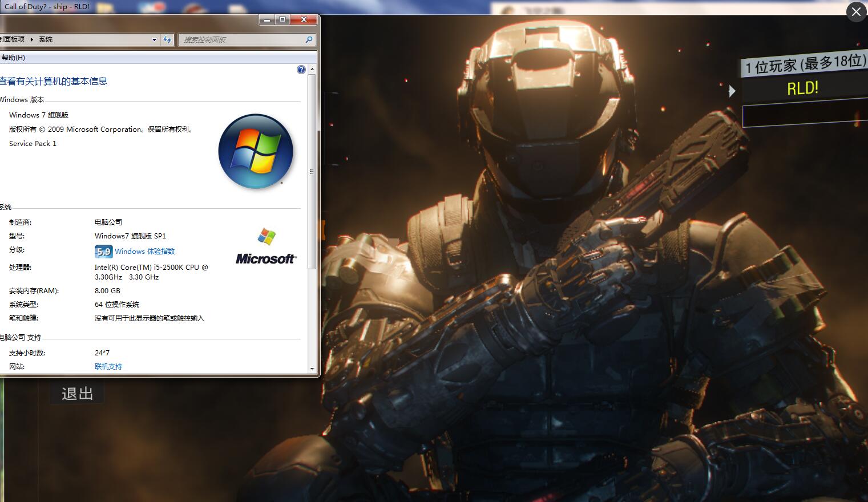The height and width of the screenshot is (502, 868).
Task: Click the Windows 7 旗舰版 text
Action: [39, 115]
